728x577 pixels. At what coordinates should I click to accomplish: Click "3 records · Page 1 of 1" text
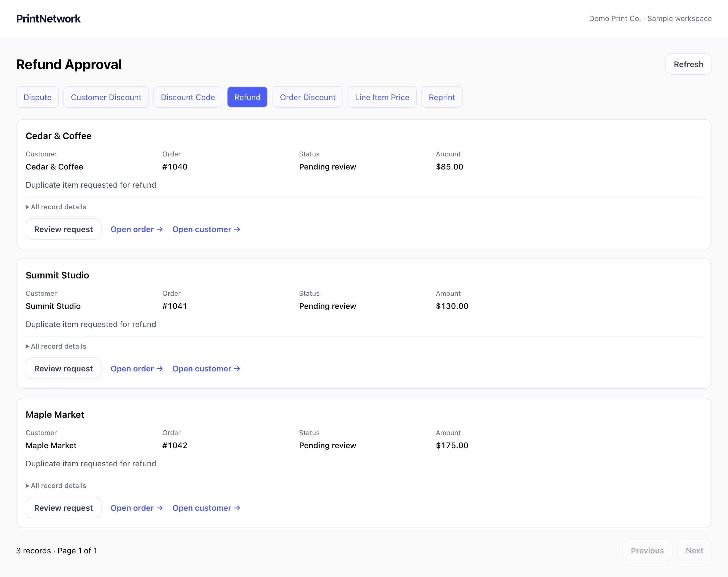[x=57, y=550]
